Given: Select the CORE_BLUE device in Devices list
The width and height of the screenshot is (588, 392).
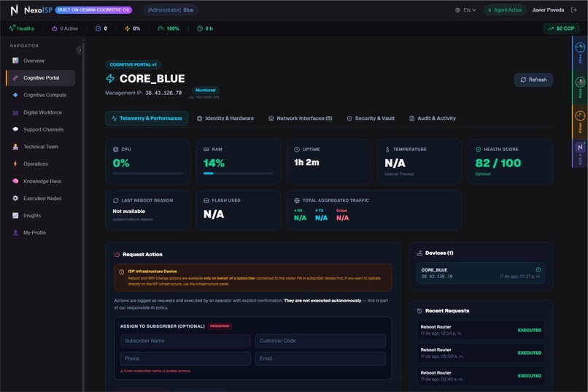Looking at the screenshot, I should 481,273.
